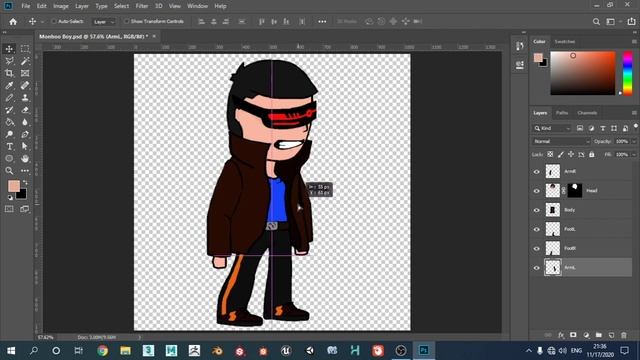The image size is (640, 360).
Task: Toggle lock transparent pixels
Action: (x=550, y=154)
